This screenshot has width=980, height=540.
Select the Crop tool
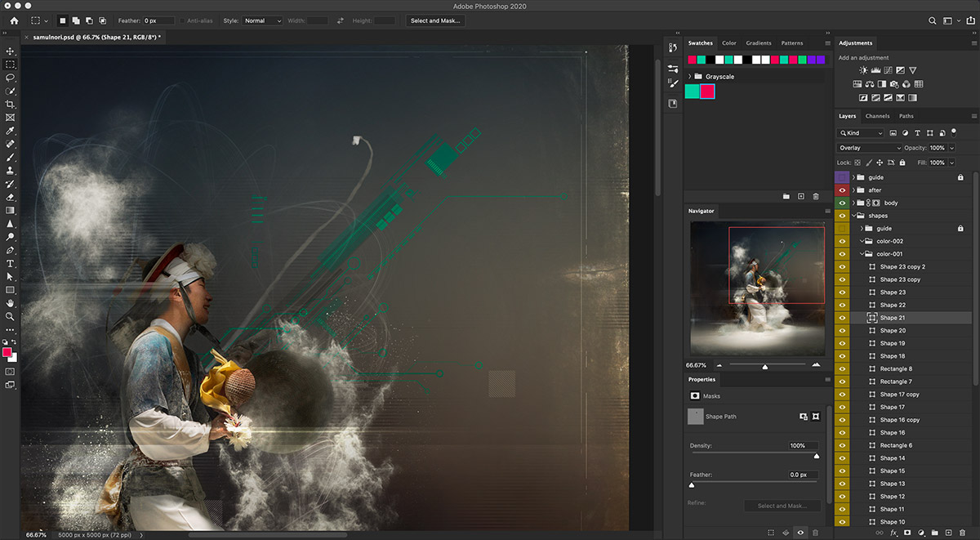pyautogui.click(x=11, y=105)
